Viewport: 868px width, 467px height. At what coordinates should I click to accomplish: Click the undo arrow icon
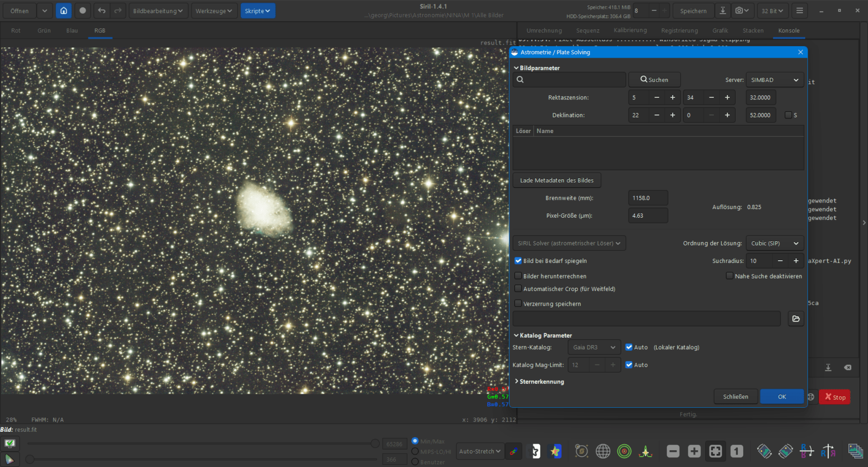point(101,11)
